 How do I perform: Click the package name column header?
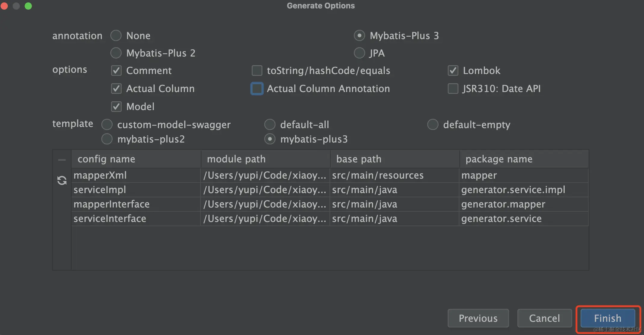524,159
